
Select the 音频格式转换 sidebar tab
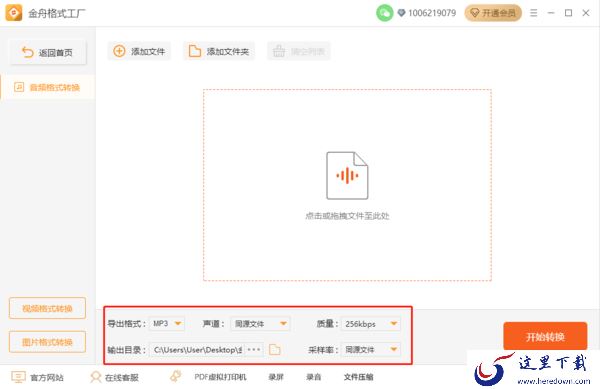tap(47, 87)
